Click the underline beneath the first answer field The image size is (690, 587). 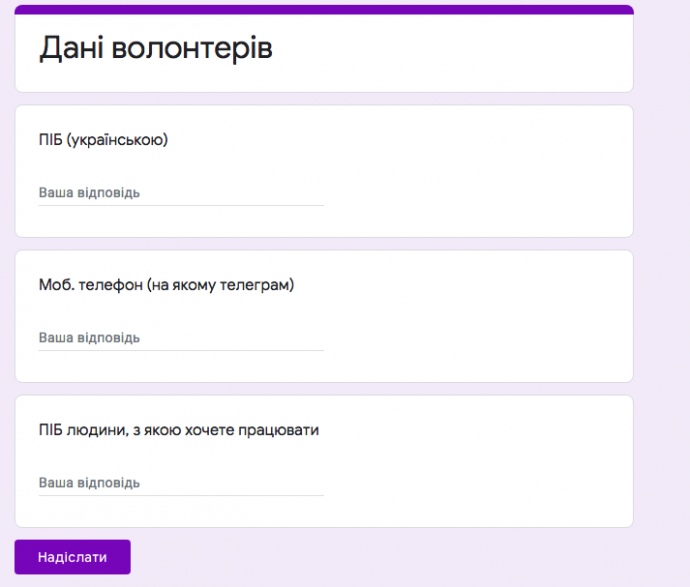(180, 205)
